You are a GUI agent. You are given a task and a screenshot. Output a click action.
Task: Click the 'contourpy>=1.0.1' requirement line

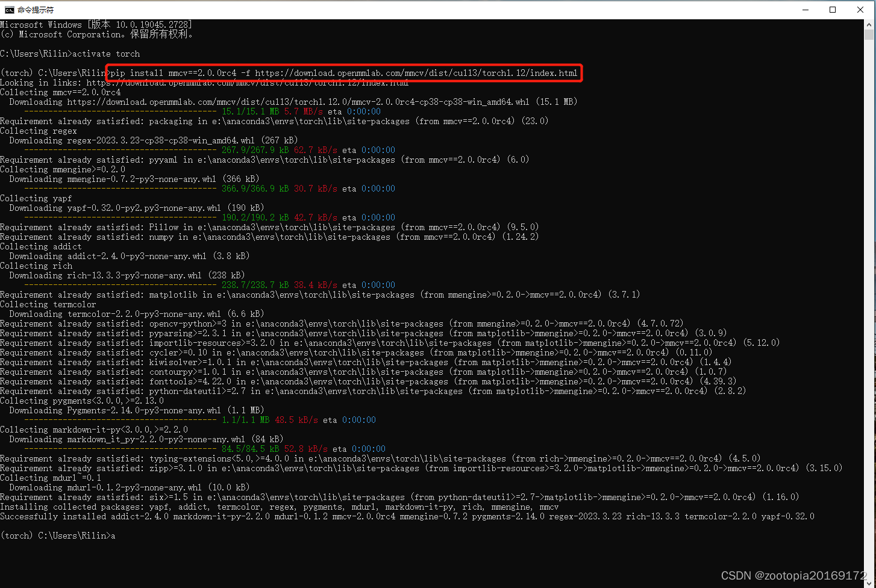[x=363, y=372]
